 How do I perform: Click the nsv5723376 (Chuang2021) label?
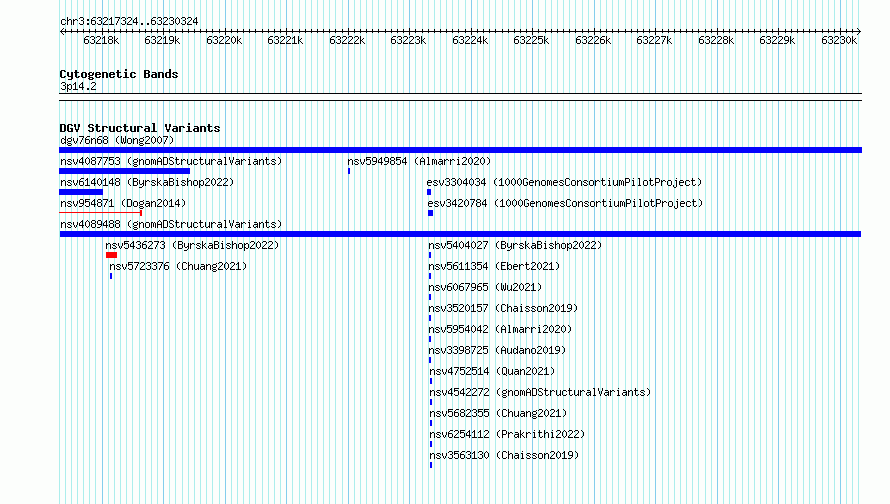coord(178,266)
